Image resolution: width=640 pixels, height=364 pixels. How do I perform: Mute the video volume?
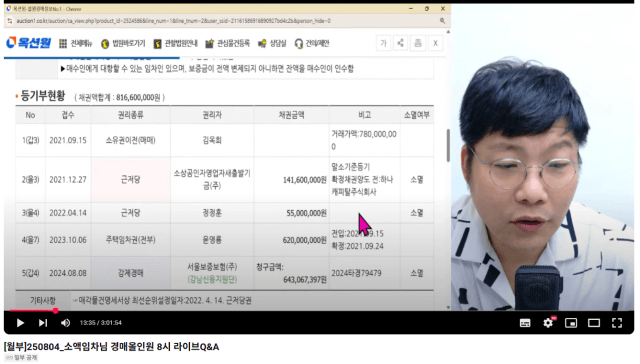coord(65,323)
